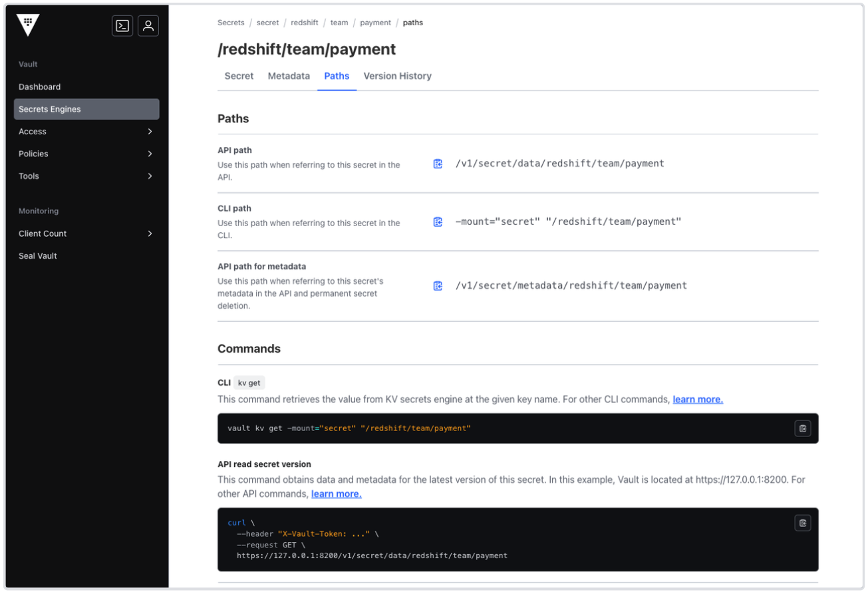Click the /redshift/team/payment page title
This screenshot has width=868, height=594.
click(x=307, y=49)
